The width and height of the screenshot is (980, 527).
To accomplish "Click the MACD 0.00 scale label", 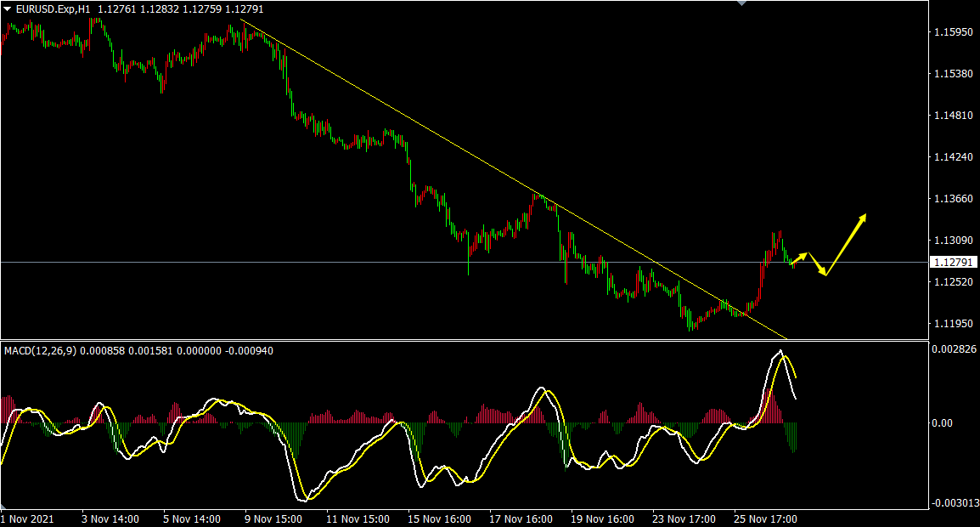I will pyautogui.click(x=942, y=422).
